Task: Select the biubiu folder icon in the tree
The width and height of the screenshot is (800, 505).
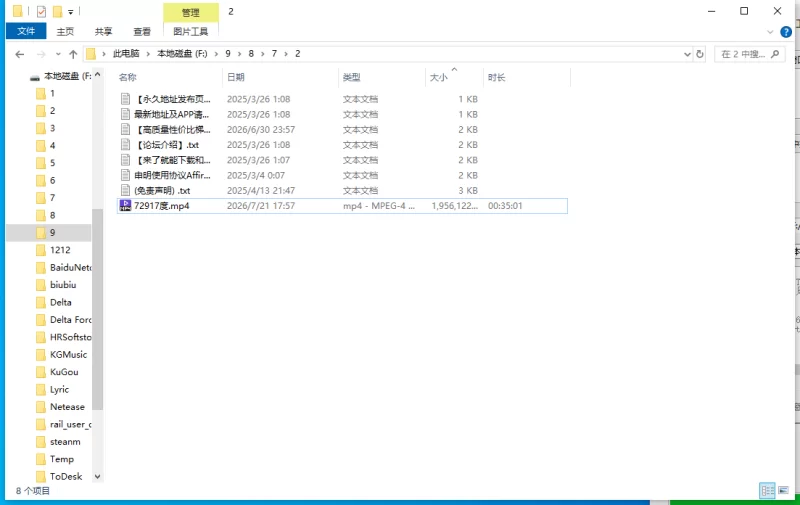Action: (41, 285)
